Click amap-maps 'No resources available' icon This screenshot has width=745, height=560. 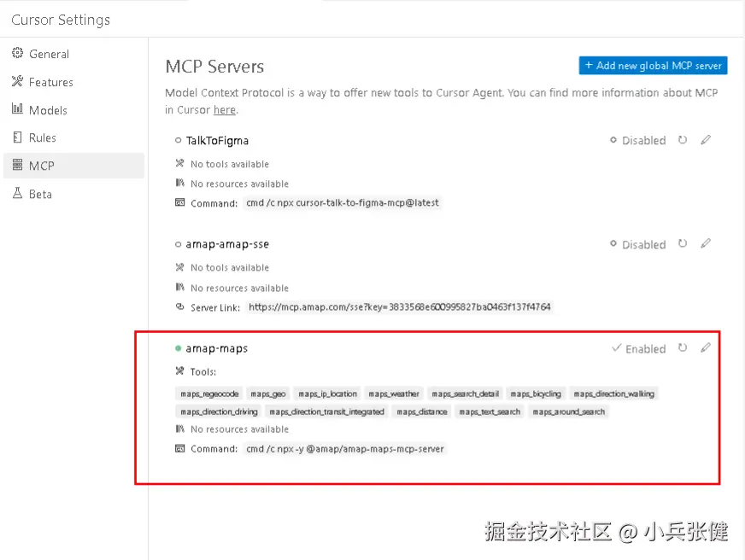coord(179,429)
